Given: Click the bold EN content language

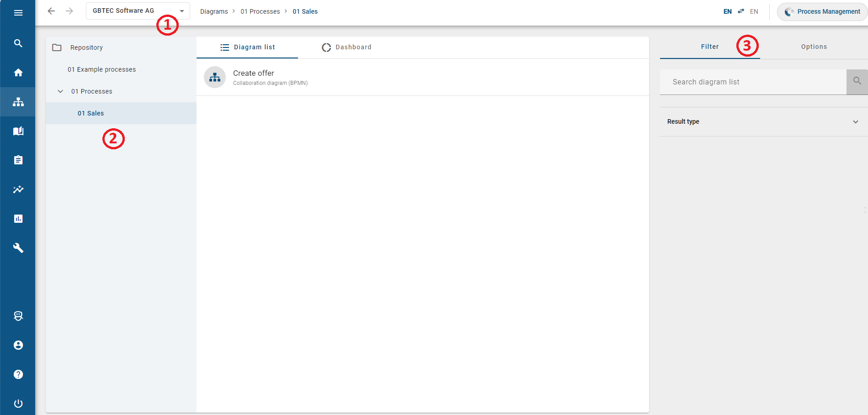Looking at the screenshot, I should (x=727, y=11).
